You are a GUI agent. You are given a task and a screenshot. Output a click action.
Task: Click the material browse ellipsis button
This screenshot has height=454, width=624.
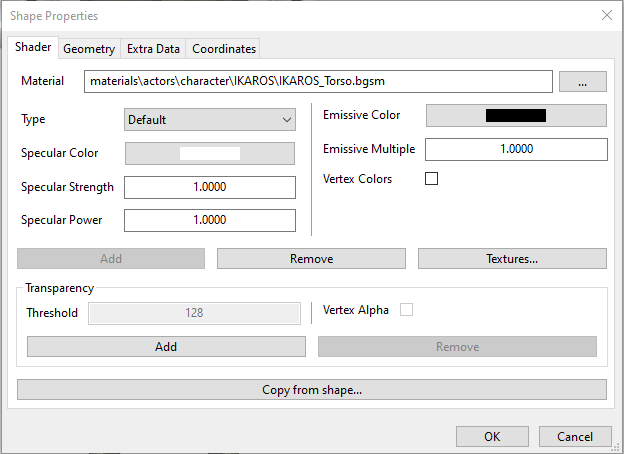582,82
